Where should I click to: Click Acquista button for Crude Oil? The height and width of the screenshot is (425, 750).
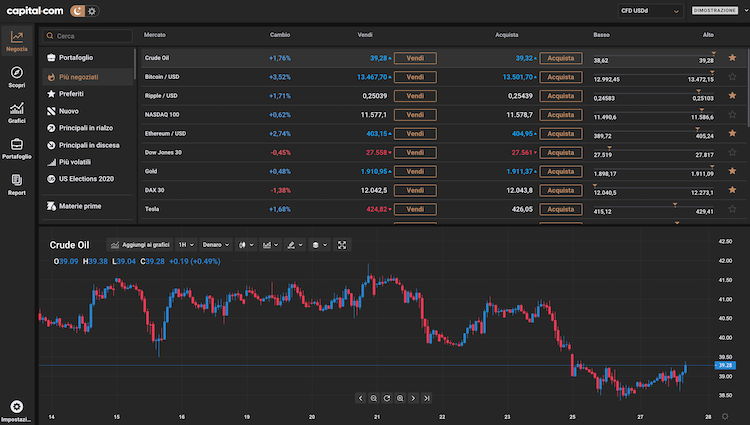[x=561, y=58]
